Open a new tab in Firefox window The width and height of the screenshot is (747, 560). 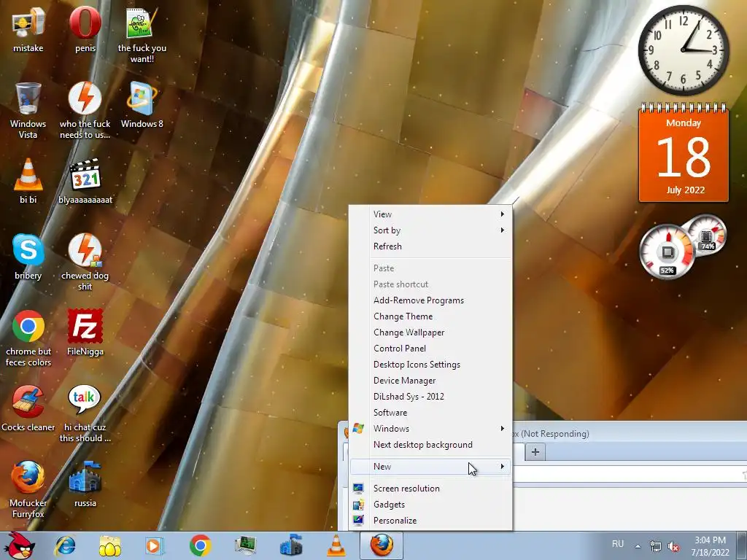(535, 452)
